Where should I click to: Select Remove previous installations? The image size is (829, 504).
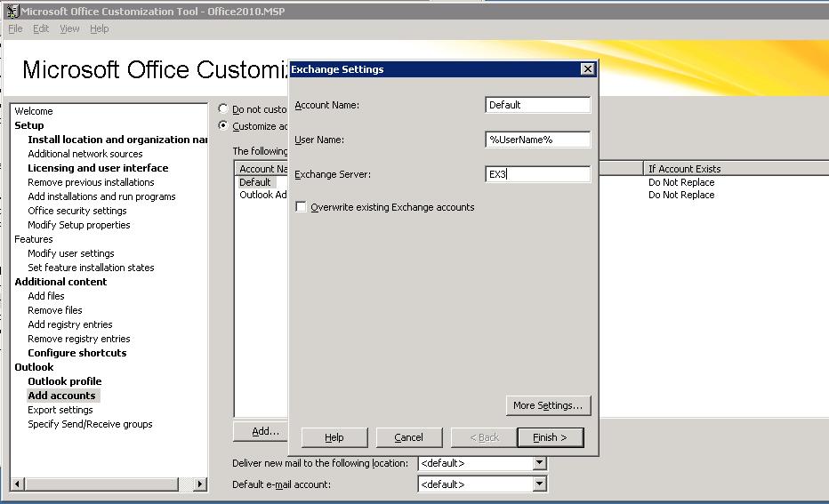click(x=91, y=182)
